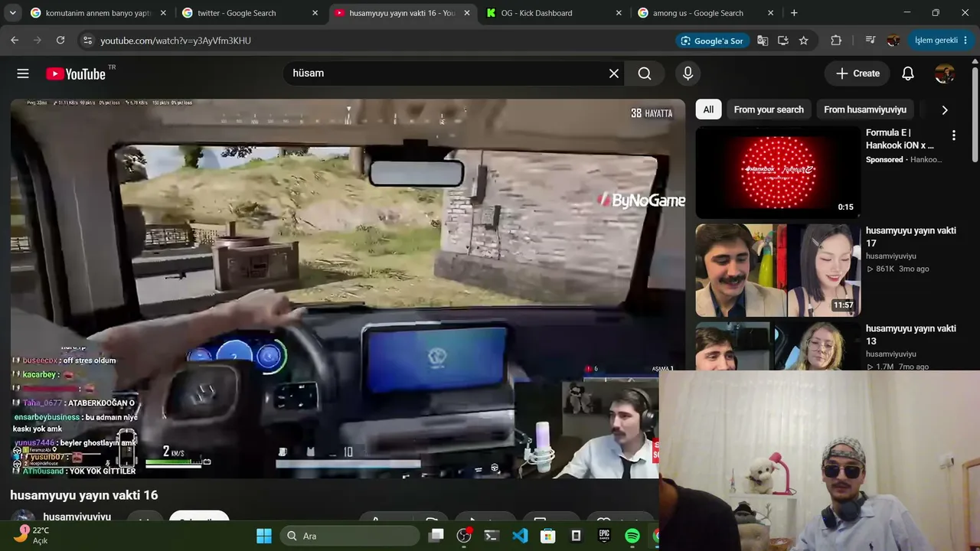This screenshot has height=551, width=980.
Task: Close the twitter - Google Search tab
Action: [x=315, y=13]
